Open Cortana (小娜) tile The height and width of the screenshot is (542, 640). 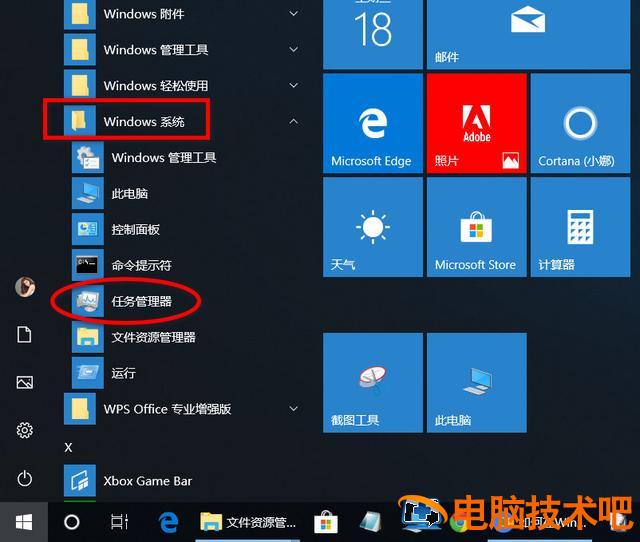click(x=580, y=123)
